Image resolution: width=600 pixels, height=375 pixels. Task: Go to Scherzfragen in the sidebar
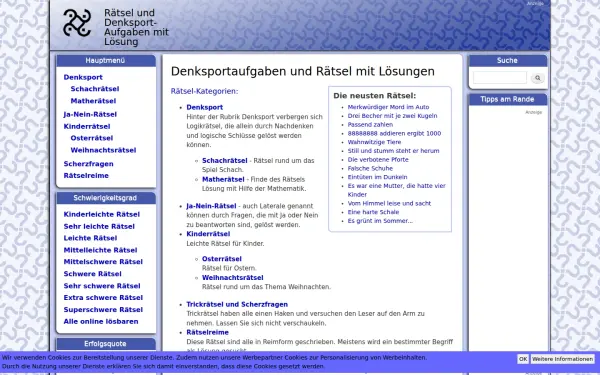(x=88, y=164)
